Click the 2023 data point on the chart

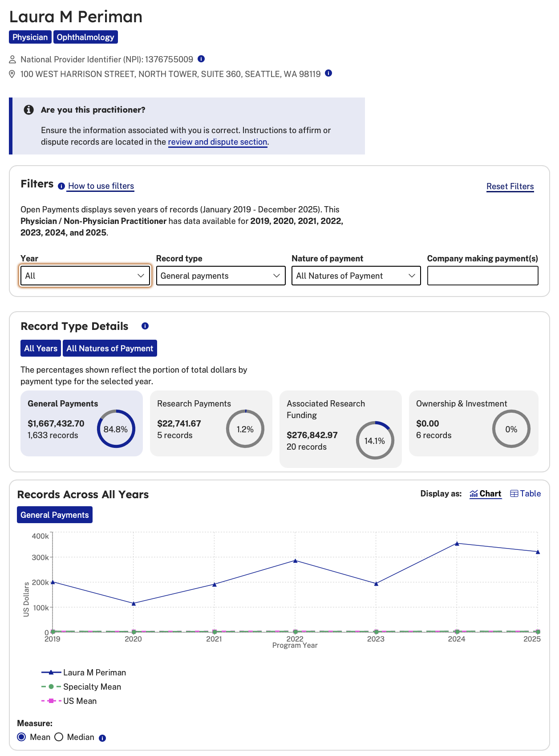point(376,583)
